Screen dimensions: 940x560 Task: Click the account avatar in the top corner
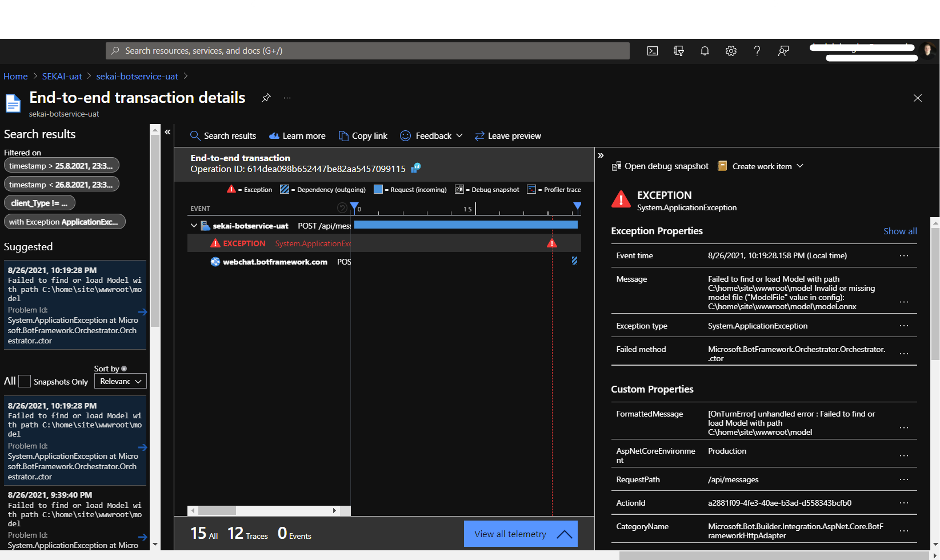927,50
